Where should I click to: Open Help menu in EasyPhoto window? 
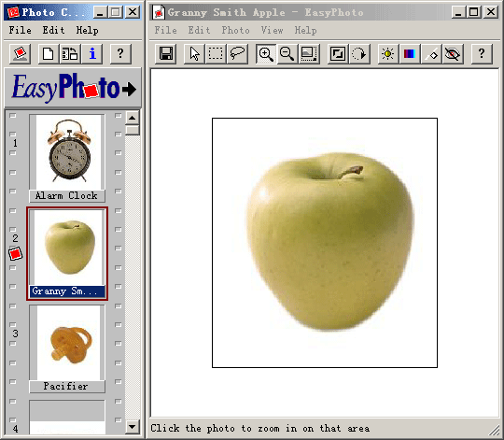click(306, 30)
